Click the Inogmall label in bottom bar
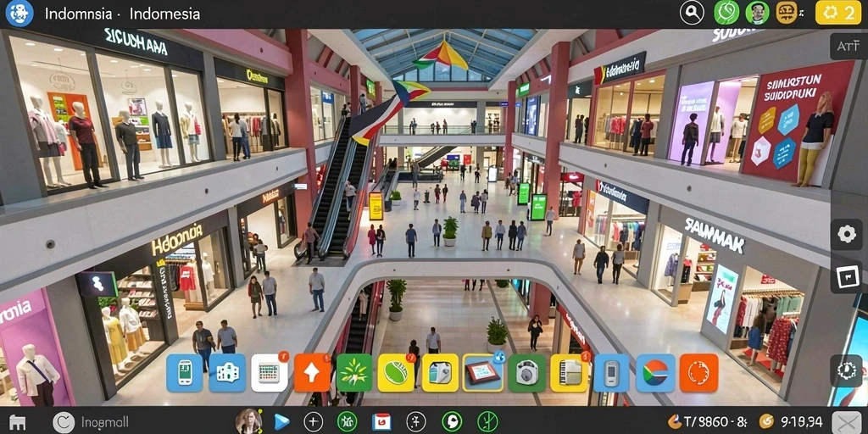868x434 pixels. point(104,423)
